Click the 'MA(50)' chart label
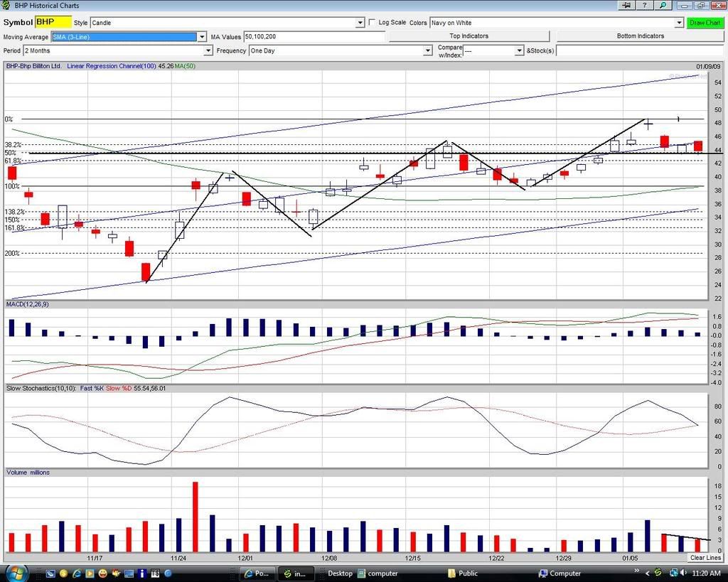The height and width of the screenshot is (582, 728). [185, 66]
